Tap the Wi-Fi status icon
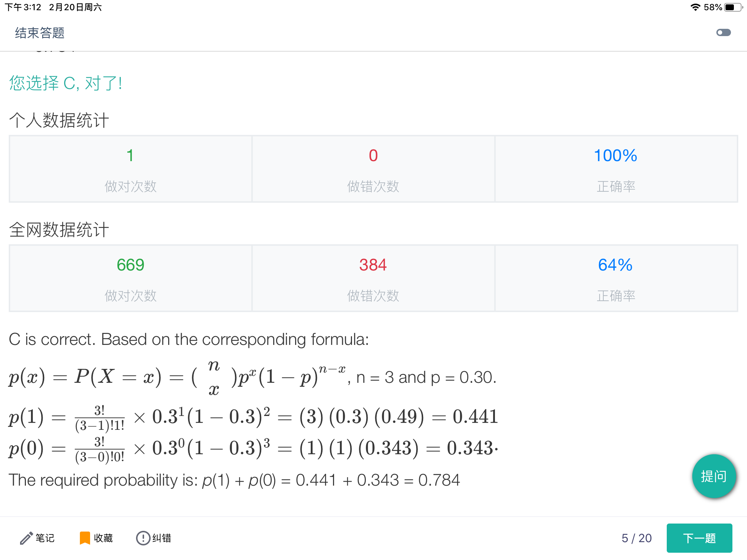The width and height of the screenshot is (747, 560). [696, 7]
